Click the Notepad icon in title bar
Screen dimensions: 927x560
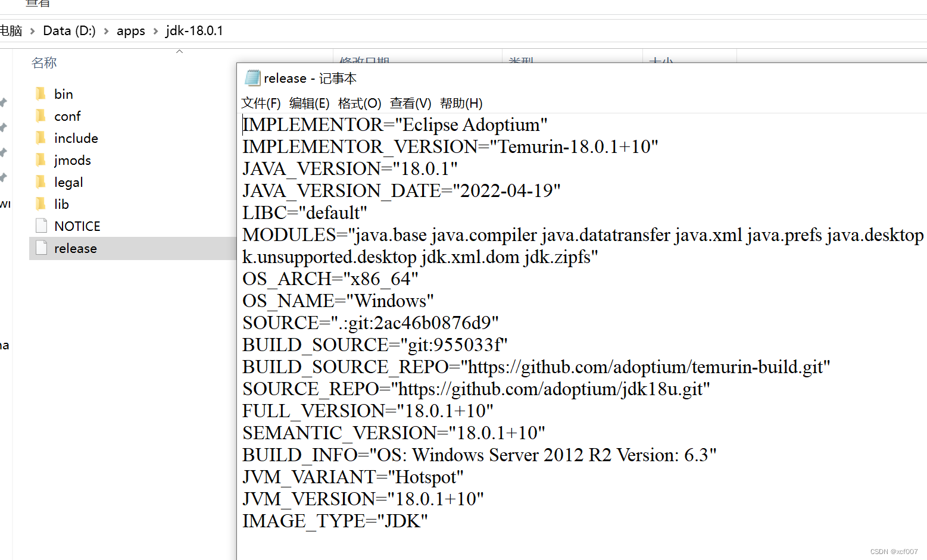(252, 78)
